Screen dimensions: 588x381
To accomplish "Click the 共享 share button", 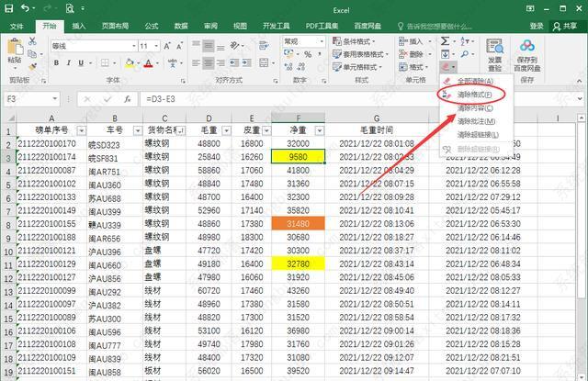I will (x=569, y=26).
